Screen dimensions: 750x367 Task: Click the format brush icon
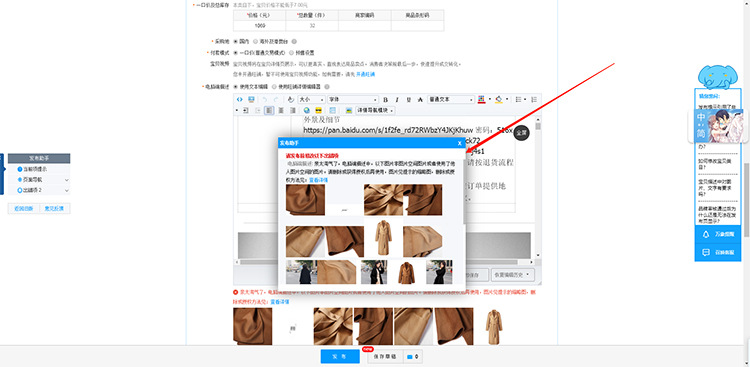(x=291, y=100)
